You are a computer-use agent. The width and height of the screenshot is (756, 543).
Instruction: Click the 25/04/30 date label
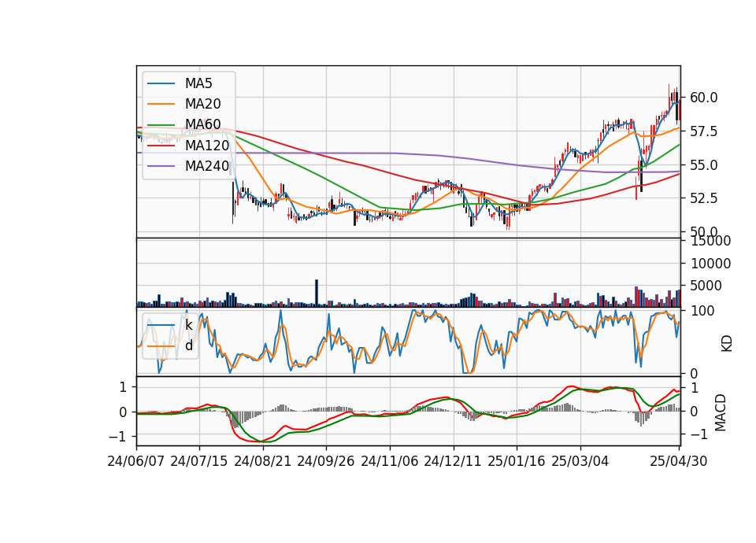tap(679, 462)
